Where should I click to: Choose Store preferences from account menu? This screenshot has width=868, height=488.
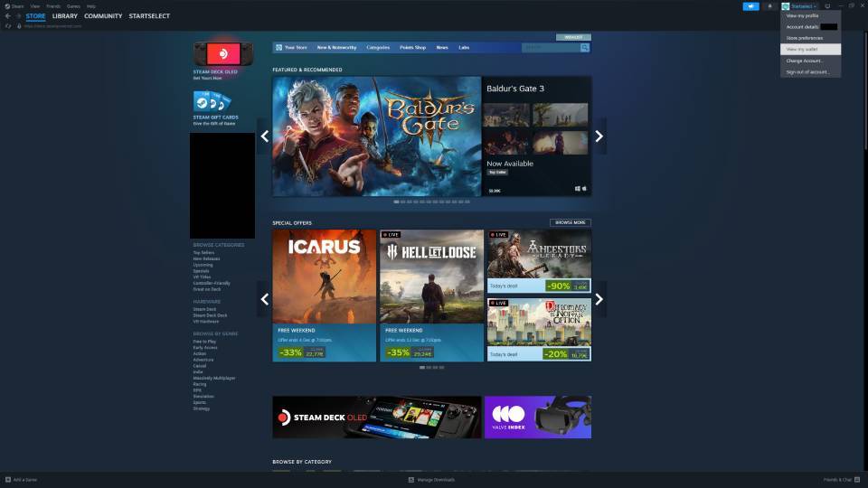(x=810, y=38)
